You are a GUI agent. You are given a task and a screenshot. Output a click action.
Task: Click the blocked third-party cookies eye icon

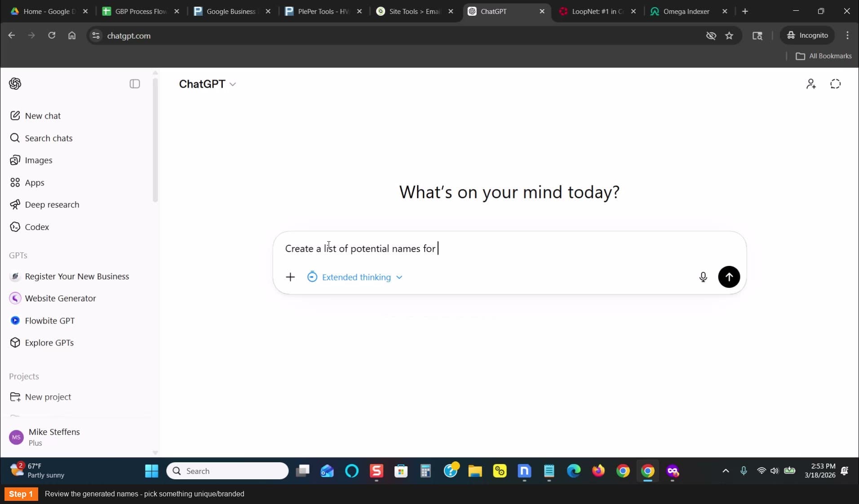[x=711, y=35]
